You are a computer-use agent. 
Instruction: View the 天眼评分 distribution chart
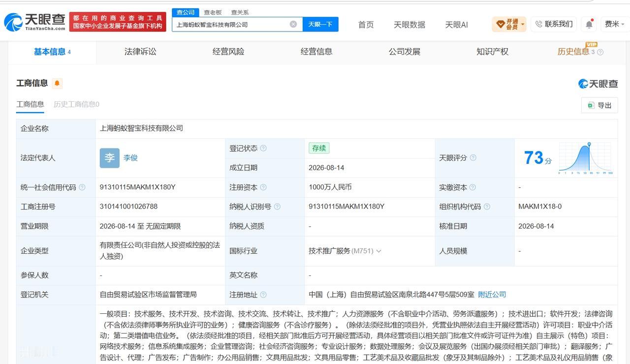(x=586, y=158)
